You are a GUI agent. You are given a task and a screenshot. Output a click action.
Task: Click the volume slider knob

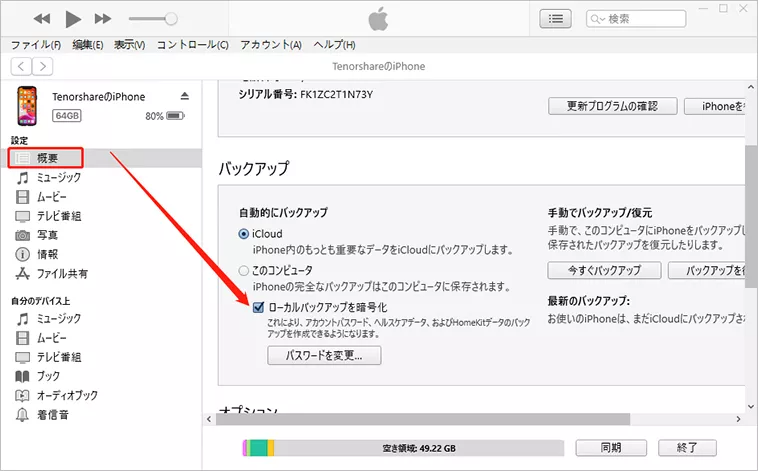[x=171, y=19]
